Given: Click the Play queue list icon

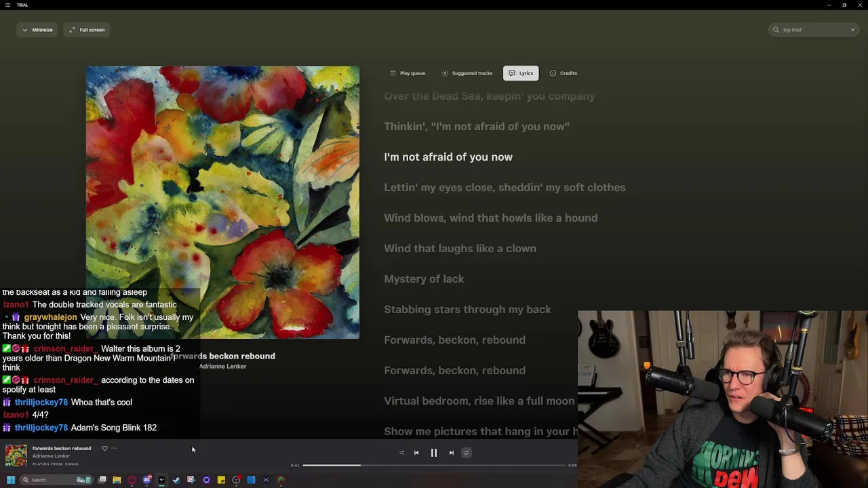Looking at the screenshot, I should 393,73.
